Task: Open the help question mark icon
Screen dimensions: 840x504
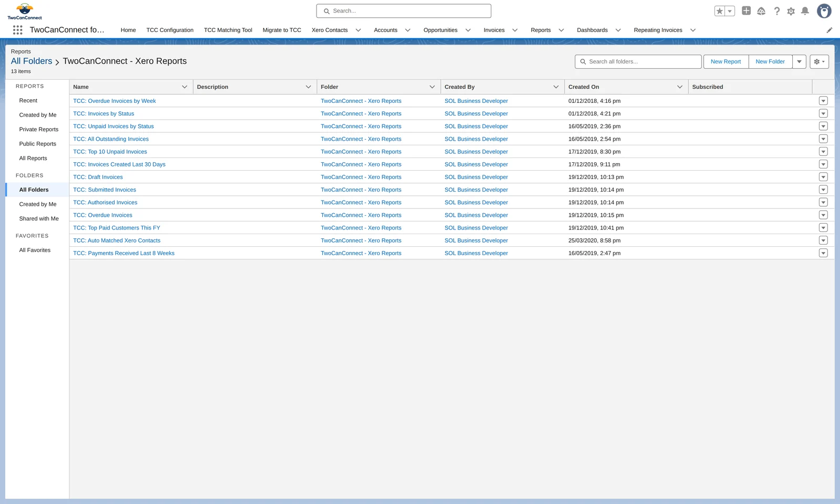Action: point(777,11)
